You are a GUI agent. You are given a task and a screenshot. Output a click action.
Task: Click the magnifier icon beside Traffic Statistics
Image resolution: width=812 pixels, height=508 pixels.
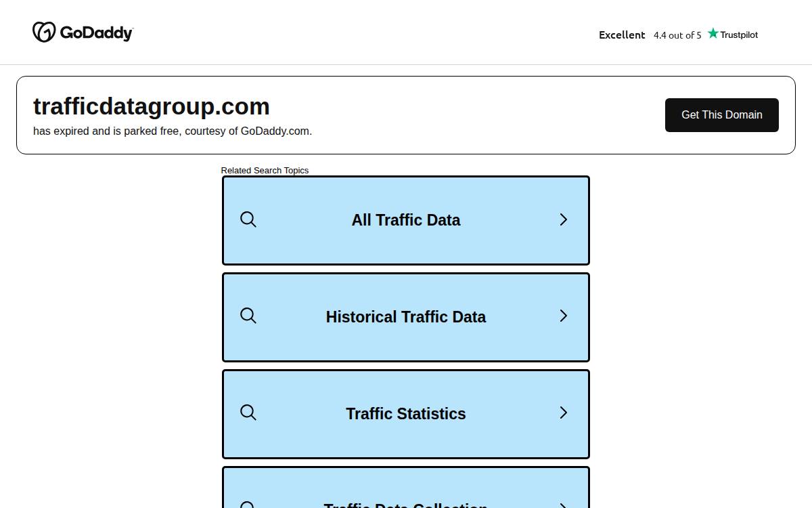coord(248,412)
